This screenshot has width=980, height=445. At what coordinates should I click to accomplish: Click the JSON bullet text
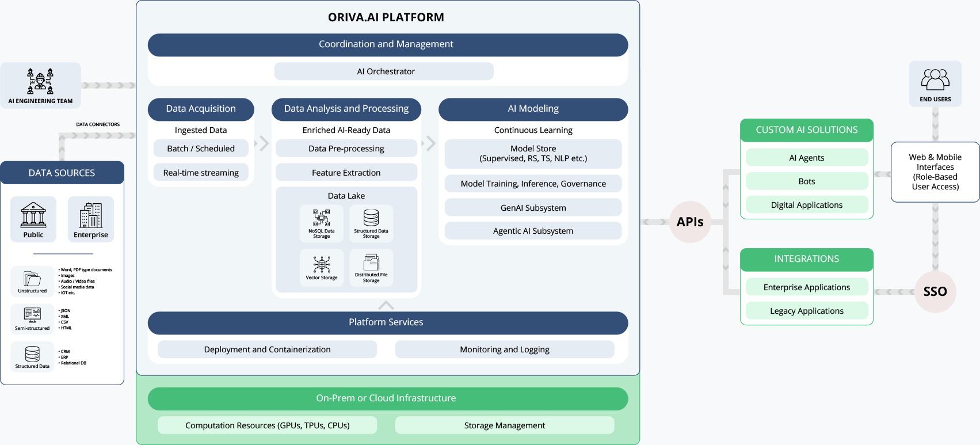point(64,310)
